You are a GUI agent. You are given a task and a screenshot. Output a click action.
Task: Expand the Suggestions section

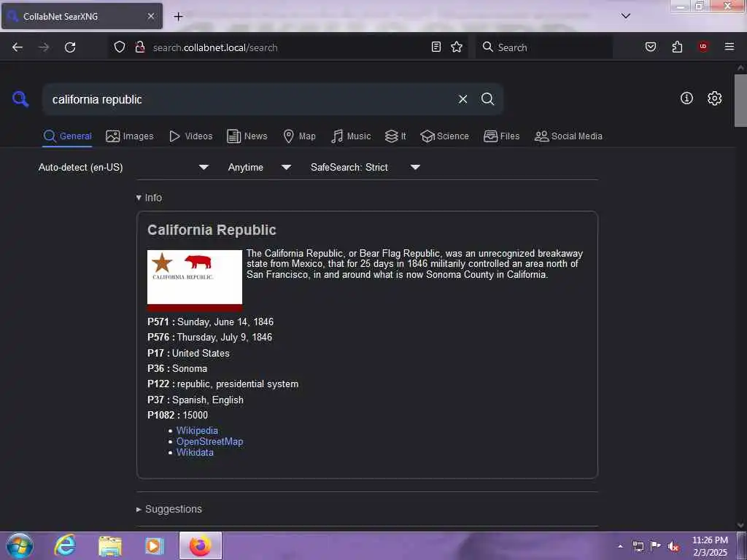169,509
